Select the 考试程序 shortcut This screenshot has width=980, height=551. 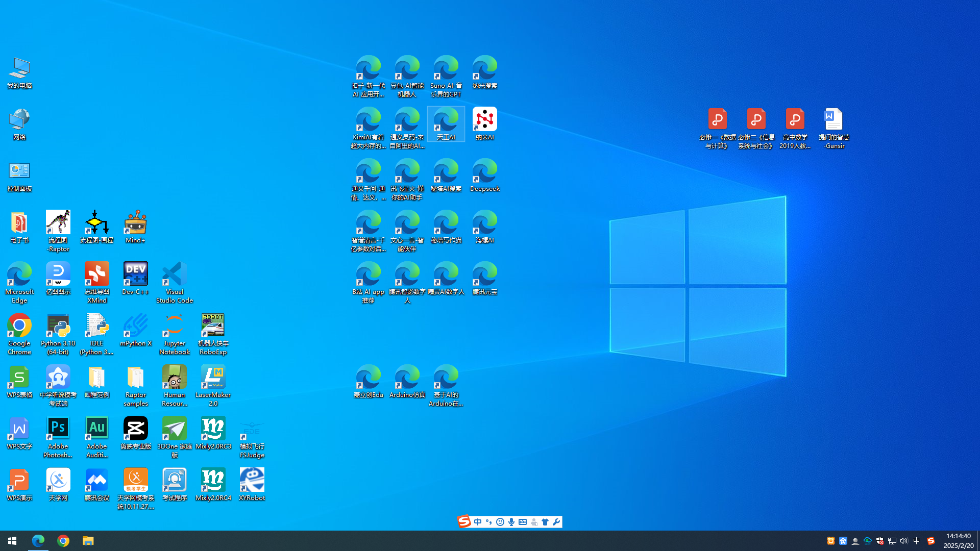tap(175, 486)
